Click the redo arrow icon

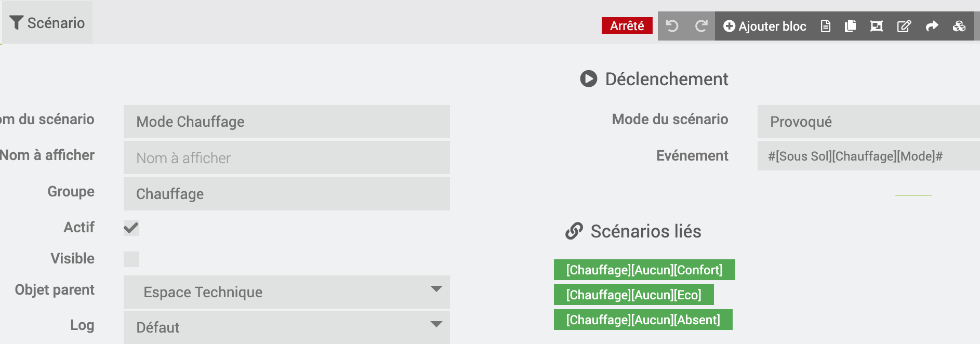701,26
